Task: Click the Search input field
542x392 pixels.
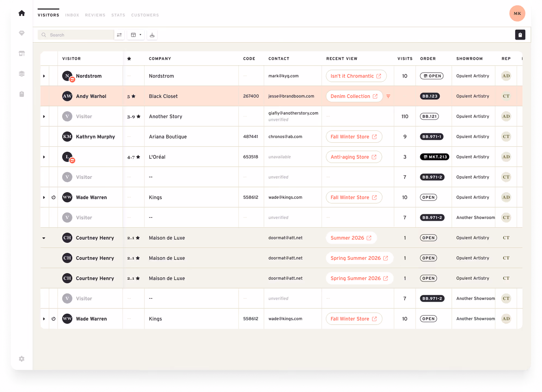Action: pos(79,35)
